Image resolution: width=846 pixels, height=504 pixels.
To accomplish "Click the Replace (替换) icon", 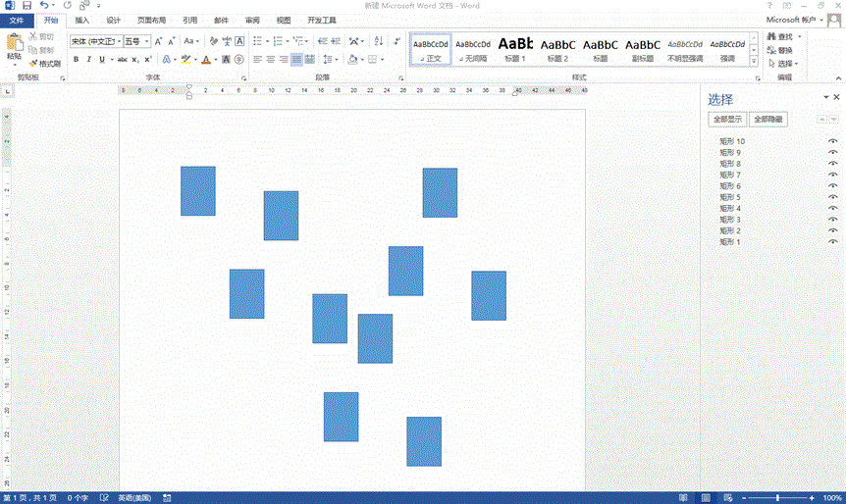I will tap(769, 50).
